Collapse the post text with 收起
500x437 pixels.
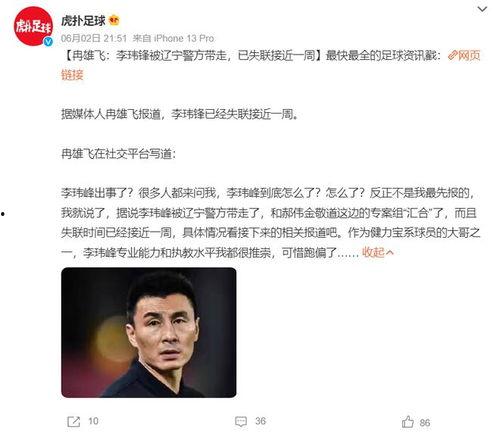pos(373,252)
